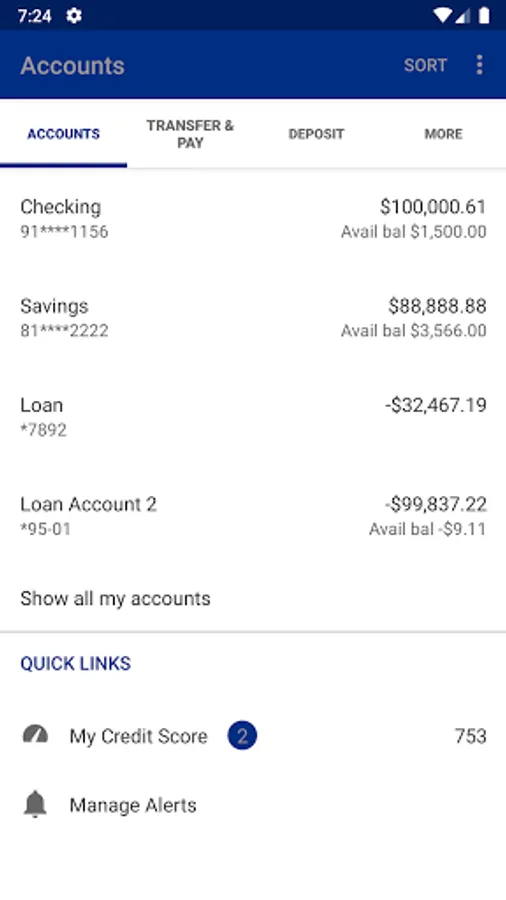Tap the cellular signal status icon
The width and height of the screenshot is (506, 900).
[462, 15]
